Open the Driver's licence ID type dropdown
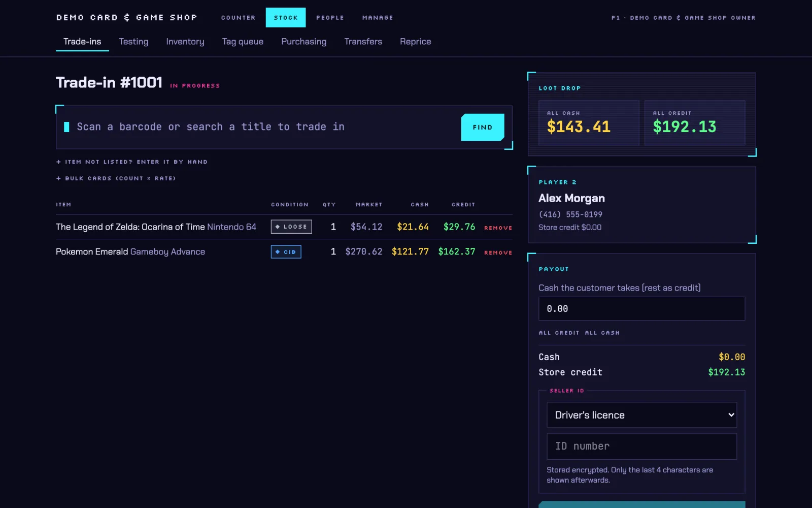812x508 pixels. 641,415
